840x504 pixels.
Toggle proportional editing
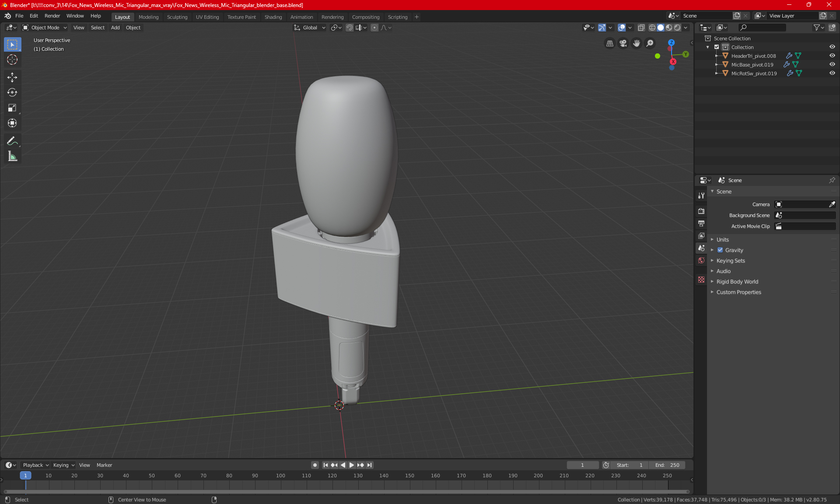tap(374, 28)
